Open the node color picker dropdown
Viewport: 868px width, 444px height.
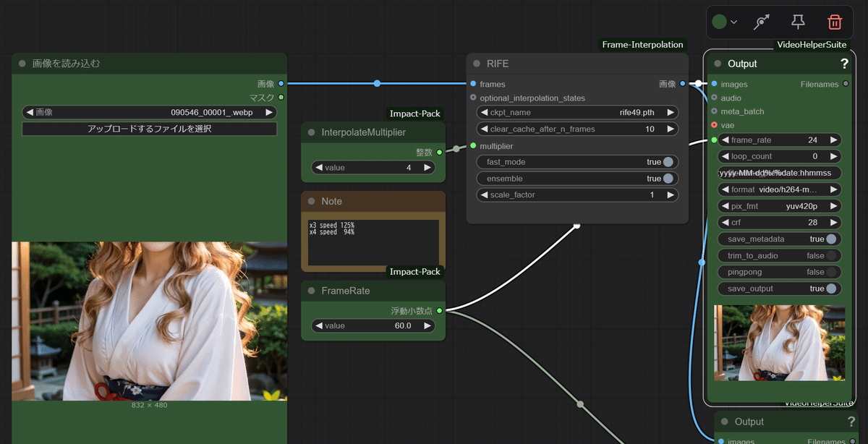[x=725, y=22]
